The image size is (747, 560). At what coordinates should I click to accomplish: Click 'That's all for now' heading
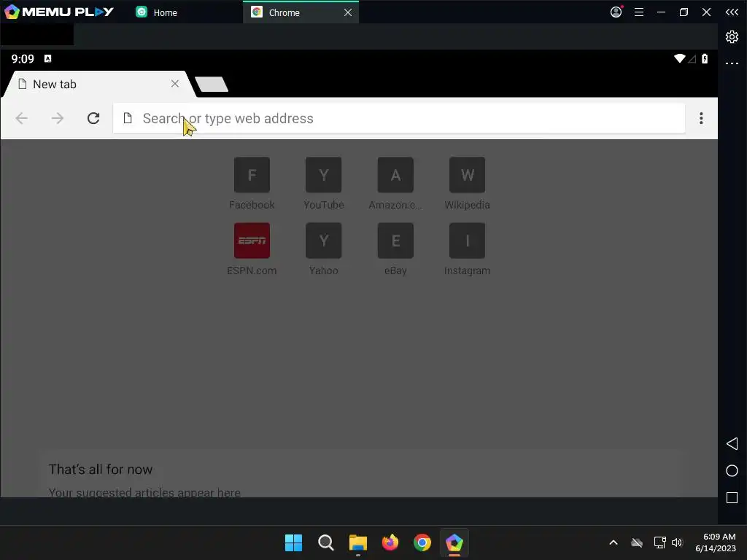click(x=101, y=470)
